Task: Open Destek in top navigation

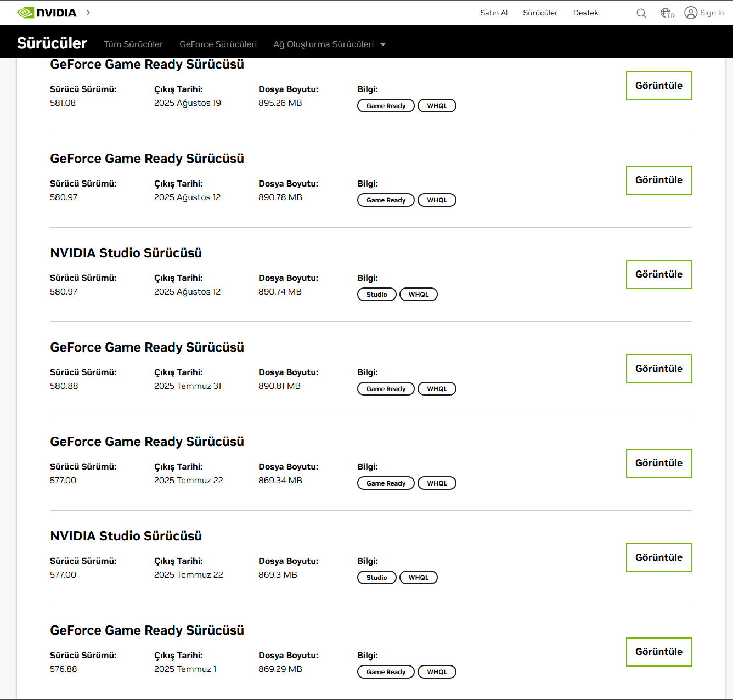Action: (585, 13)
